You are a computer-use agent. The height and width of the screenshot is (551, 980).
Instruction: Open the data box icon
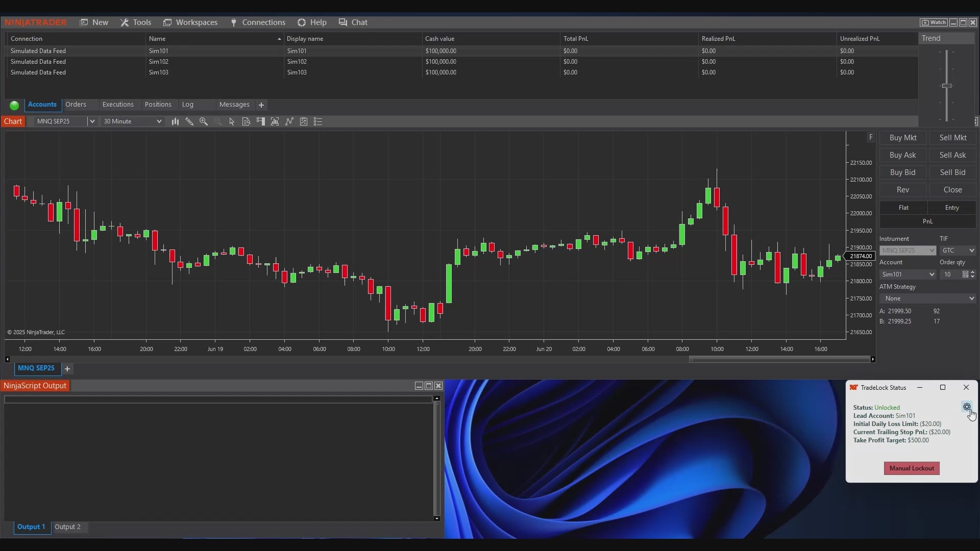pyautogui.click(x=246, y=121)
